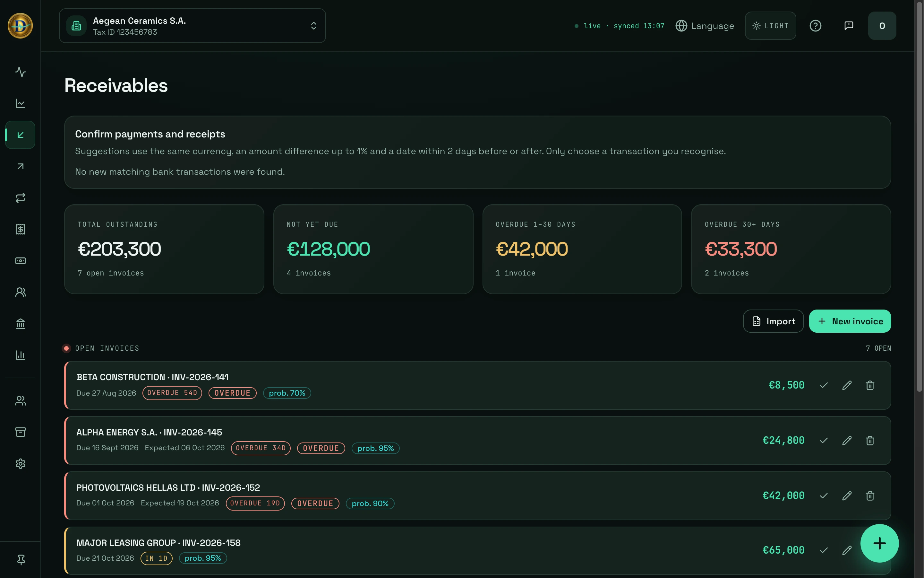Click the live synced 13:07 status
The image size is (924, 578).
click(619, 26)
